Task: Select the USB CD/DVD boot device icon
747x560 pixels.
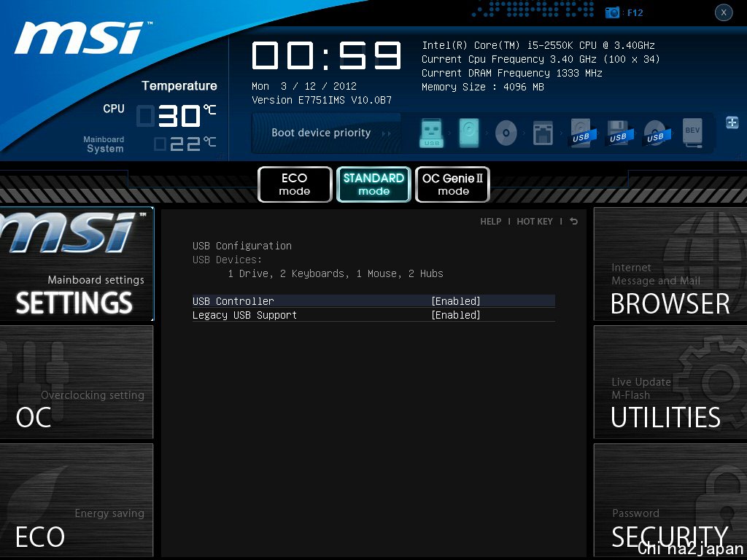Action: point(655,133)
